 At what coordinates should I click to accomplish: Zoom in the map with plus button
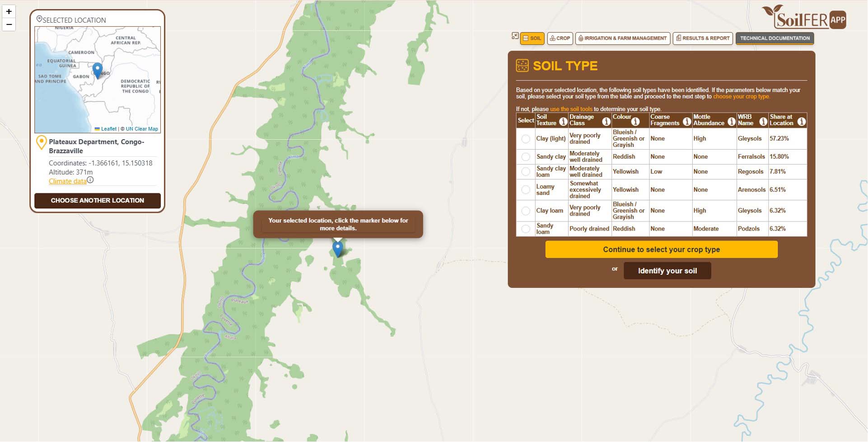coord(9,11)
